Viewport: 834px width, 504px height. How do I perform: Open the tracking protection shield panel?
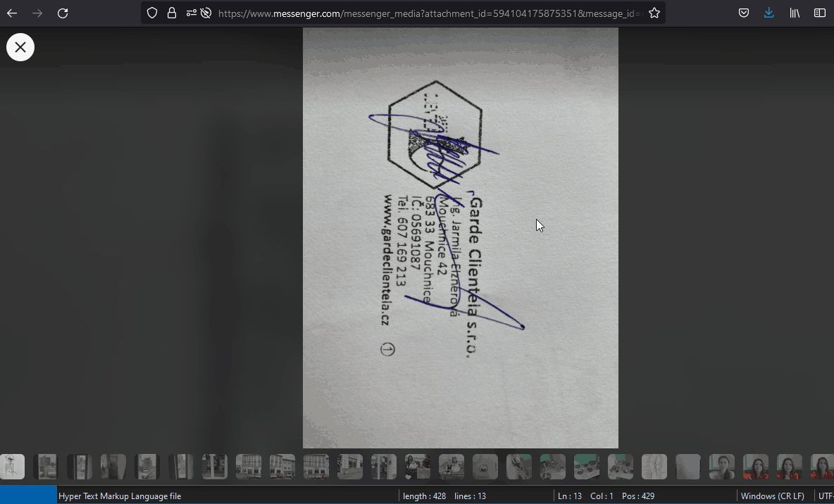[152, 13]
